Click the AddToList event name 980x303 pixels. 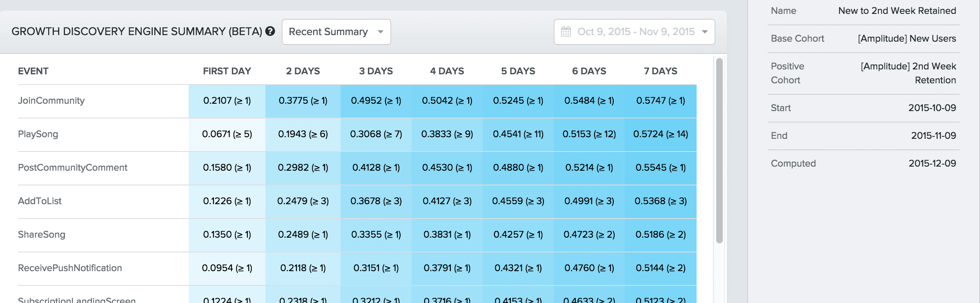(x=40, y=201)
